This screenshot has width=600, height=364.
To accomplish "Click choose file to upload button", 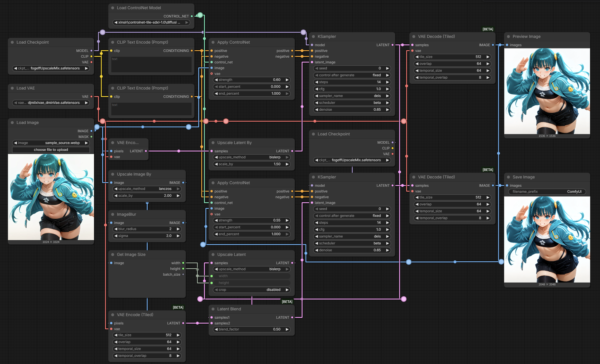I will 51,150.
